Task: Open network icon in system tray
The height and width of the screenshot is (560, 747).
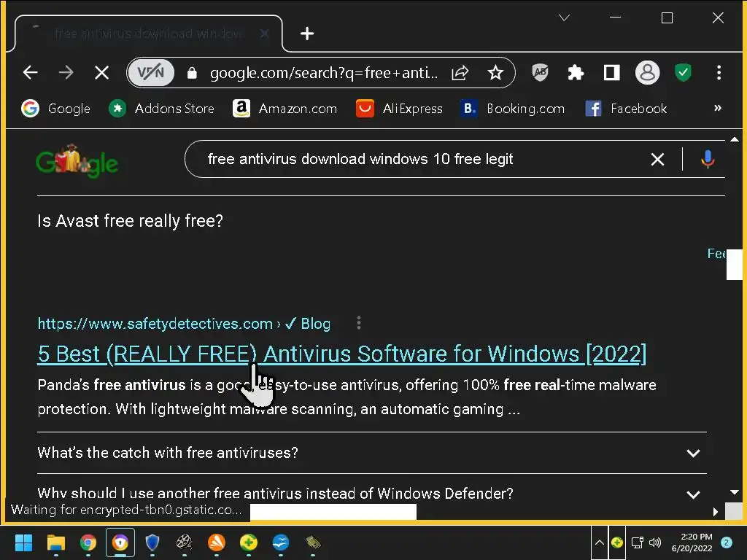Action: point(637,542)
